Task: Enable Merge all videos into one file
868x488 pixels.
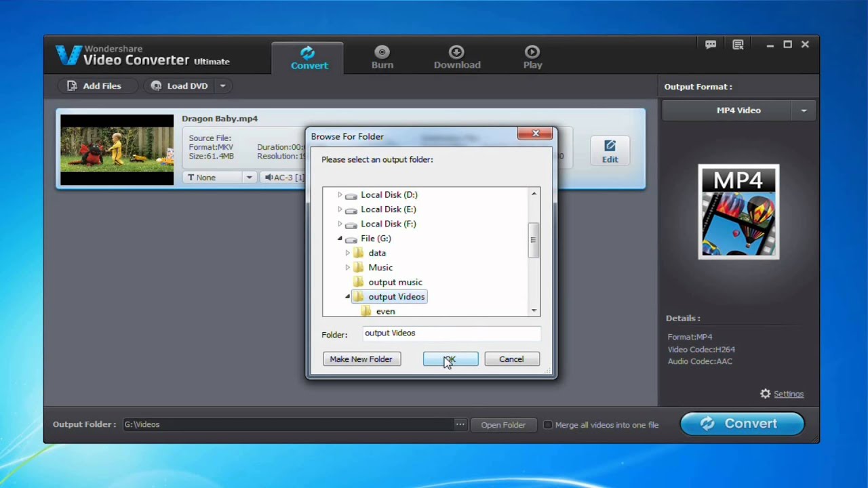Action: click(x=548, y=425)
